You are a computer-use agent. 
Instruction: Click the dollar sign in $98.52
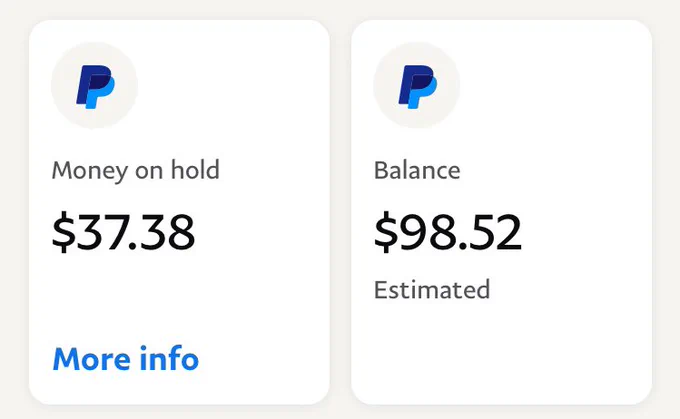(386, 232)
